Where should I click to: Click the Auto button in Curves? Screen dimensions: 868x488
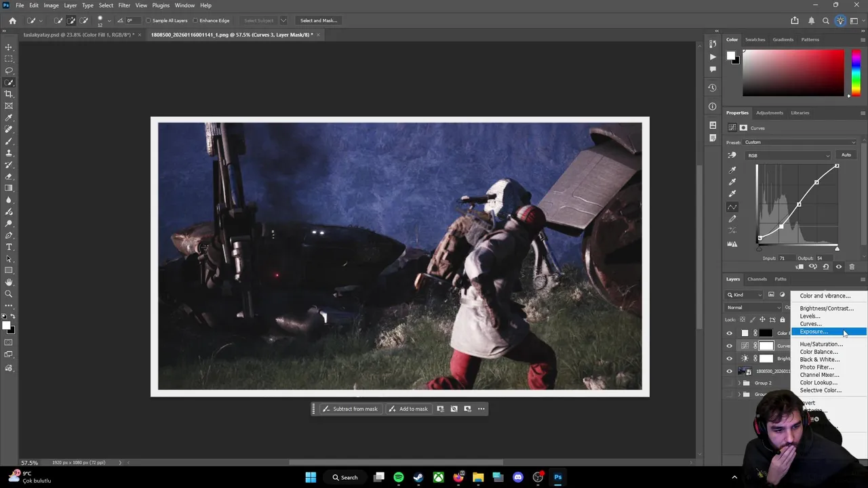[x=846, y=155]
